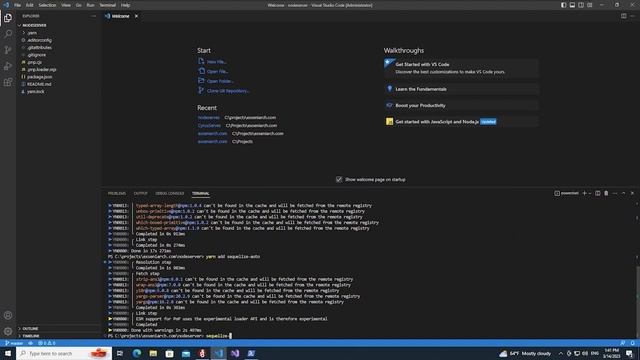Maximize the panel size chevron
The width and height of the screenshot is (640, 360).
[x=623, y=193]
